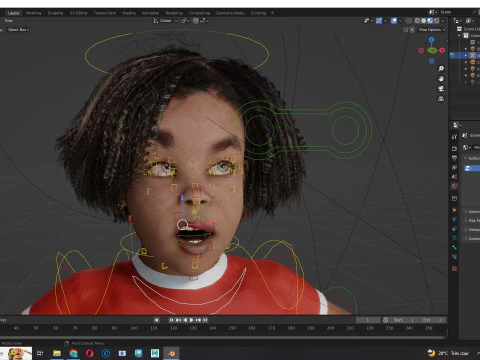Expand the Custom Properties panel
This screenshot has width=480, height=360.
472,239
